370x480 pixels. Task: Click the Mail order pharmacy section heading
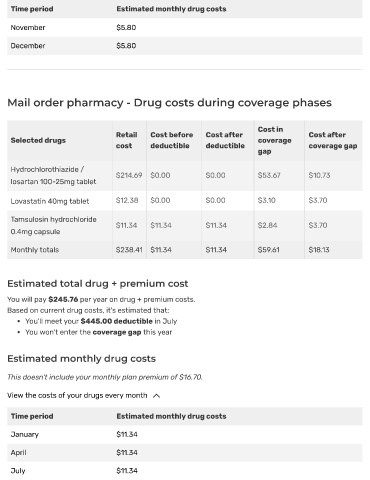tap(169, 103)
